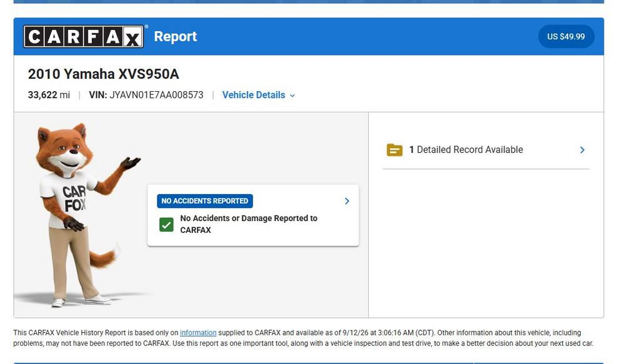Viewport: 640px width, 364px height.
Task: Click the US $49.99 price button
Action: pos(566,37)
